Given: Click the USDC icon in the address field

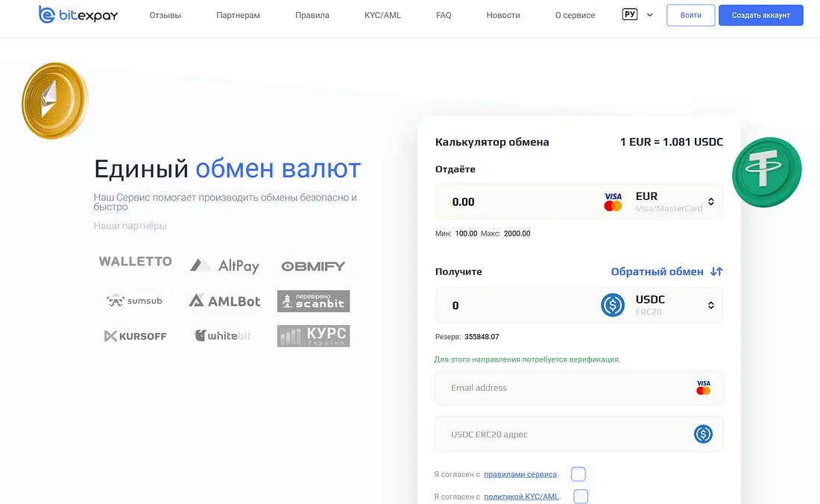Looking at the screenshot, I should (x=704, y=434).
